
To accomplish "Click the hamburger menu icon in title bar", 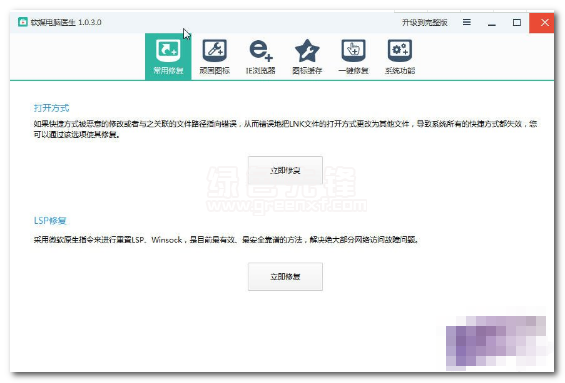I will pos(467,22).
